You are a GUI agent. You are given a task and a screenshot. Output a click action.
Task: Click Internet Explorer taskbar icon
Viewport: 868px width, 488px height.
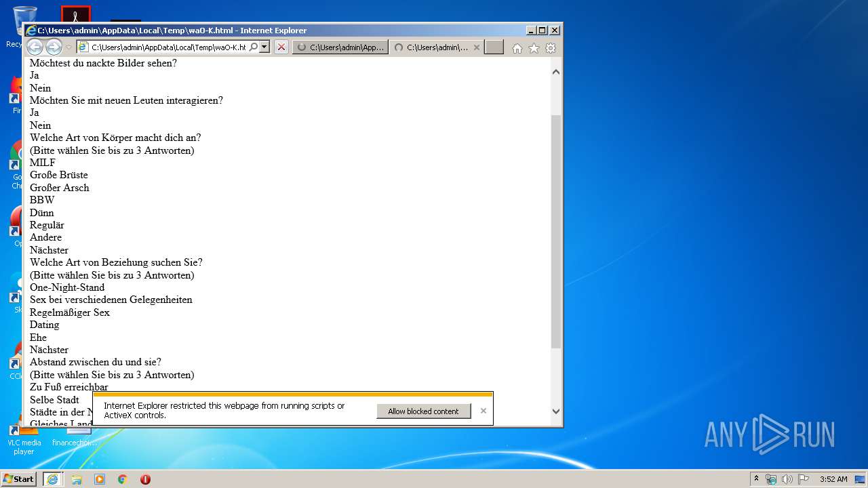click(x=53, y=479)
